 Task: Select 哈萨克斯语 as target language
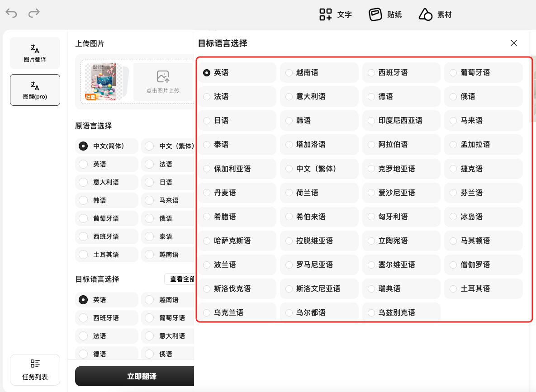point(237,241)
